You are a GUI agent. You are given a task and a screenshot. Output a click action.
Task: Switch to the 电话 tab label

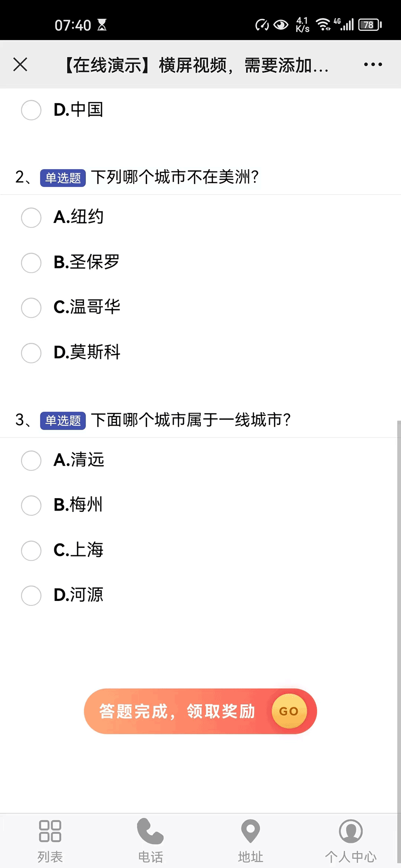150,856
